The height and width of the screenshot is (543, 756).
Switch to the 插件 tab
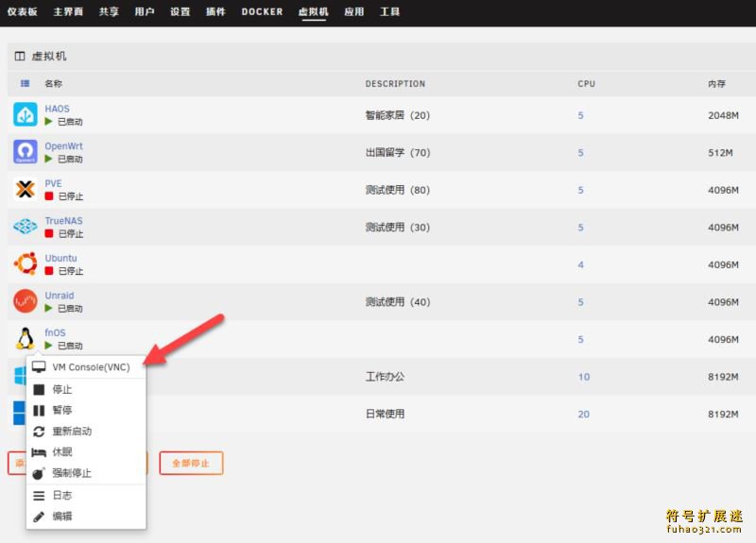click(x=215, y=11)
